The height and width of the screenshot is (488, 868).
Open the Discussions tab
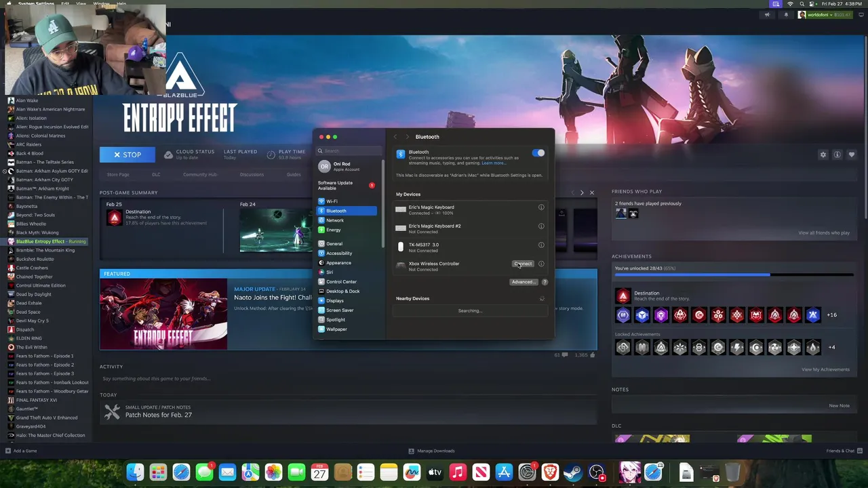pos(252,174)
